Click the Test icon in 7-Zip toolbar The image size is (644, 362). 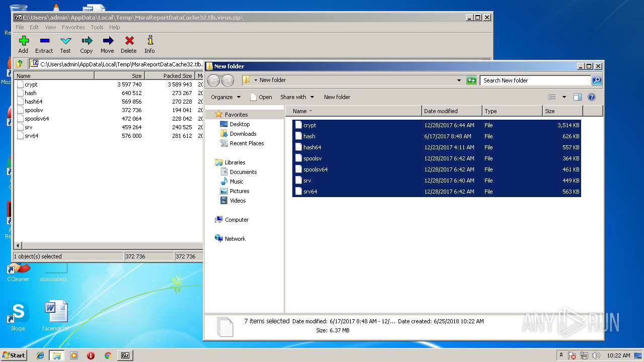[65, 44]
